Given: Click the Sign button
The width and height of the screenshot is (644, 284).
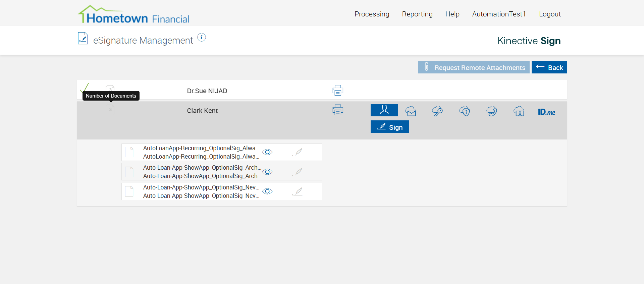Looking at the screenshot, I should pos(390,127).
